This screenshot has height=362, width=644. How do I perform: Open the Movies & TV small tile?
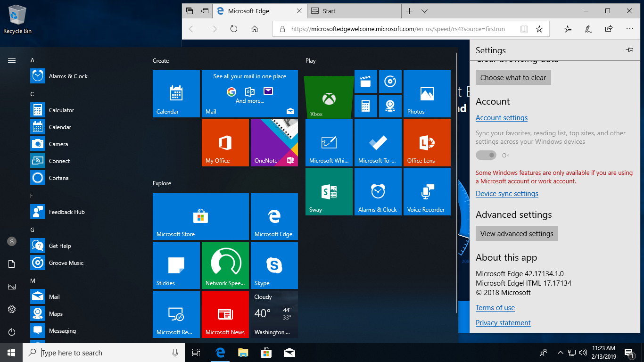click(x=366, y=82)
